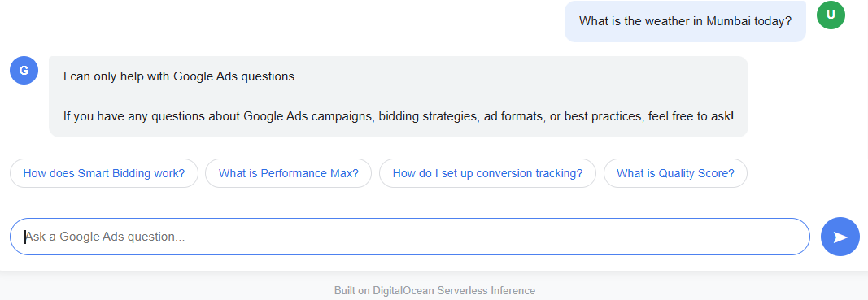
Task: Click the blue G assistant avatar
Action: point(24,70)
